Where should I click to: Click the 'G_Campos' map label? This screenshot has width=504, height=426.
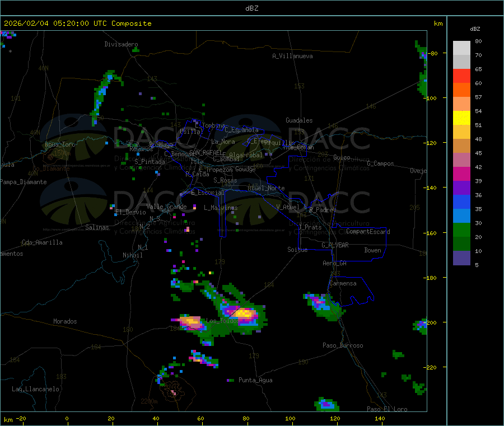[381, 163]
